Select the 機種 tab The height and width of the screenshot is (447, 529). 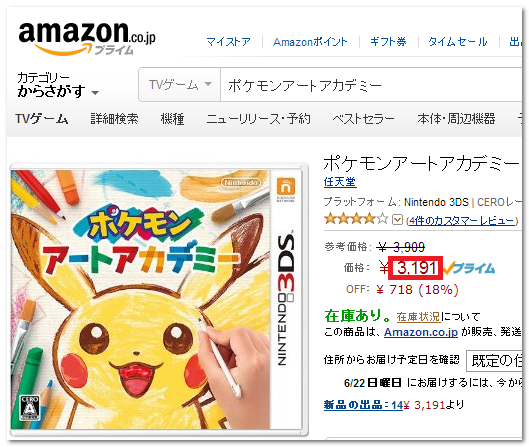click(x=172, y=119)
